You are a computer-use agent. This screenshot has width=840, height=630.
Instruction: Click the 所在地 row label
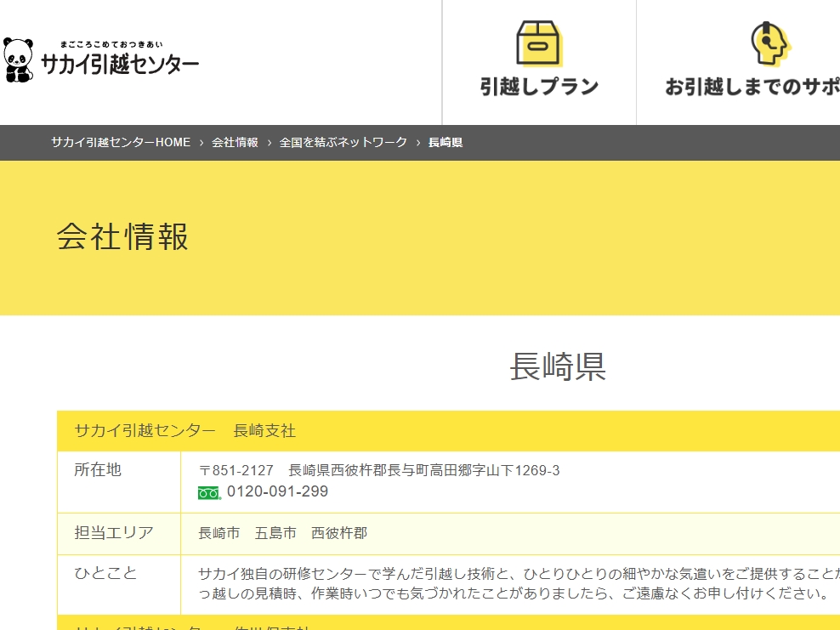[97, 470]
